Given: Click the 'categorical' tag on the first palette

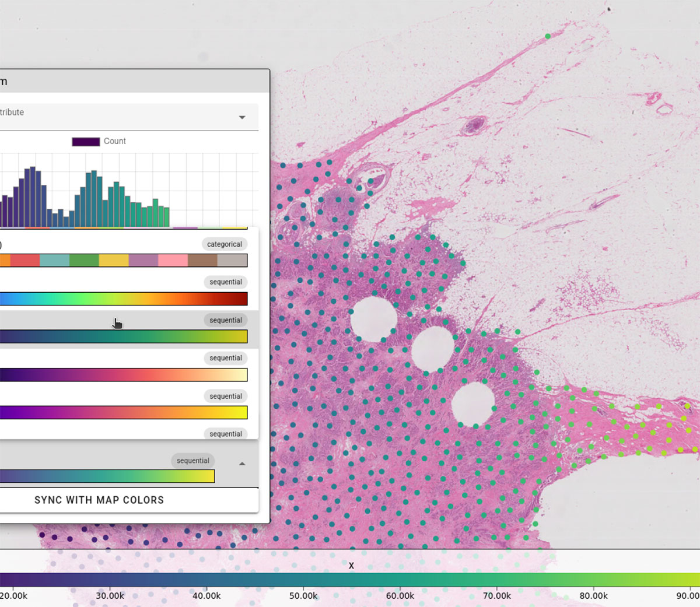Looking at the screenshot, I should click(224, 244).
